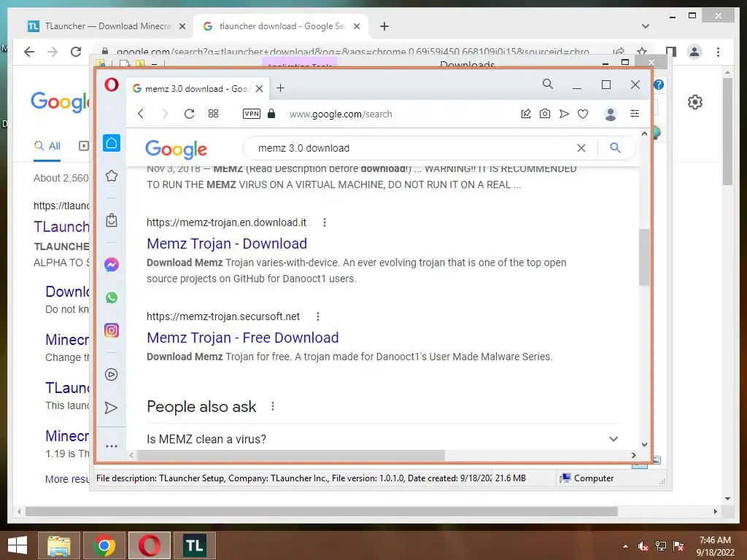Open Chrome profile avatar
This screenshot has width=747, height=560.
click(694, 52)
